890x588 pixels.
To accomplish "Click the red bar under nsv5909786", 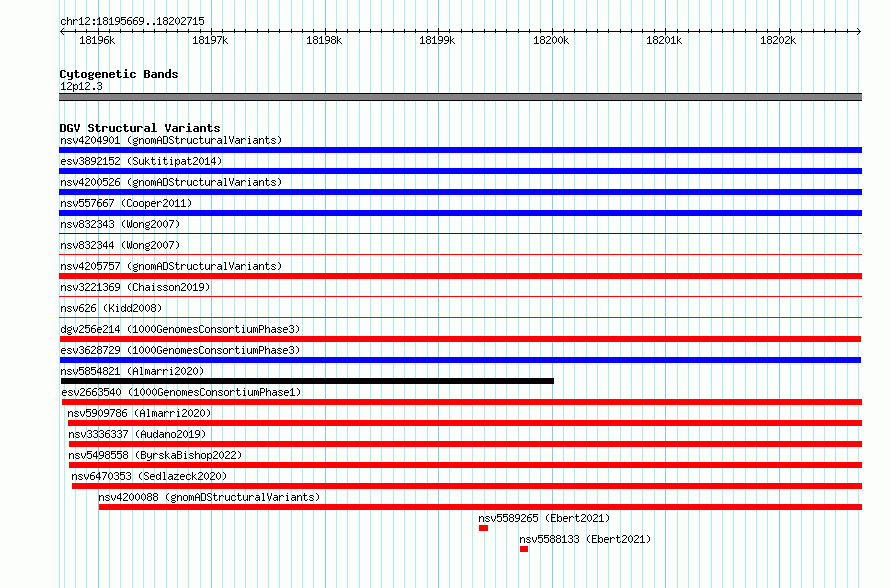I will 465,423.
